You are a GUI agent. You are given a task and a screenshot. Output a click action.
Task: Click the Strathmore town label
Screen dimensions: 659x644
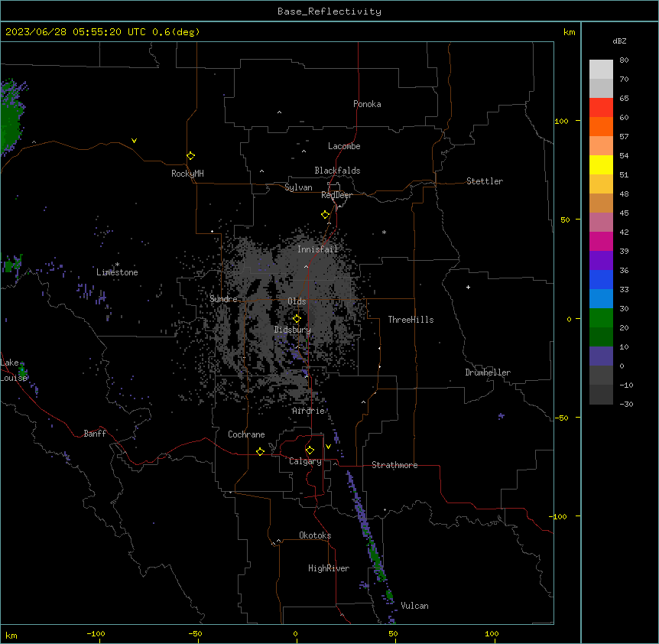394,465
